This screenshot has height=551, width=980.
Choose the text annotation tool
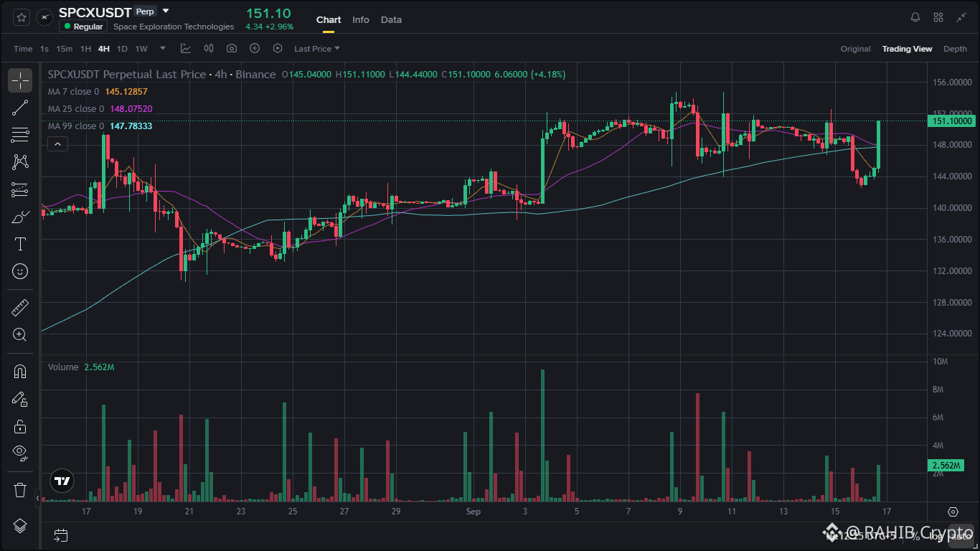[x=20, y=244]
